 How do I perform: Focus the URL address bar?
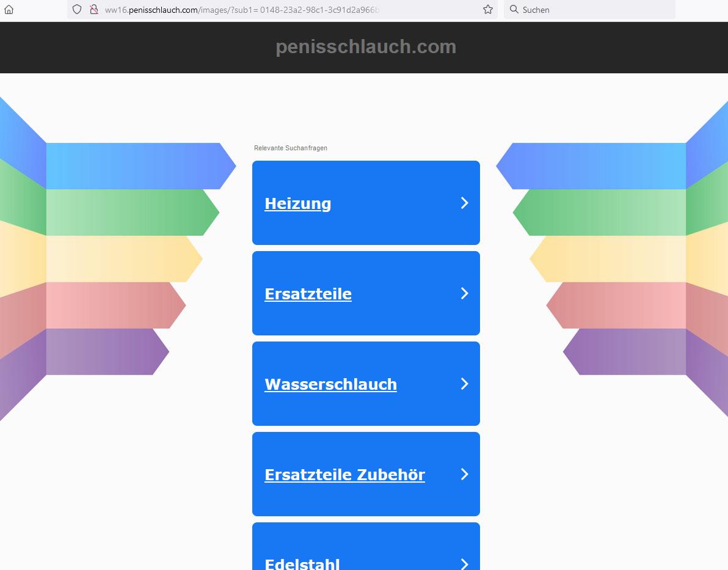[x=288, y=10]
